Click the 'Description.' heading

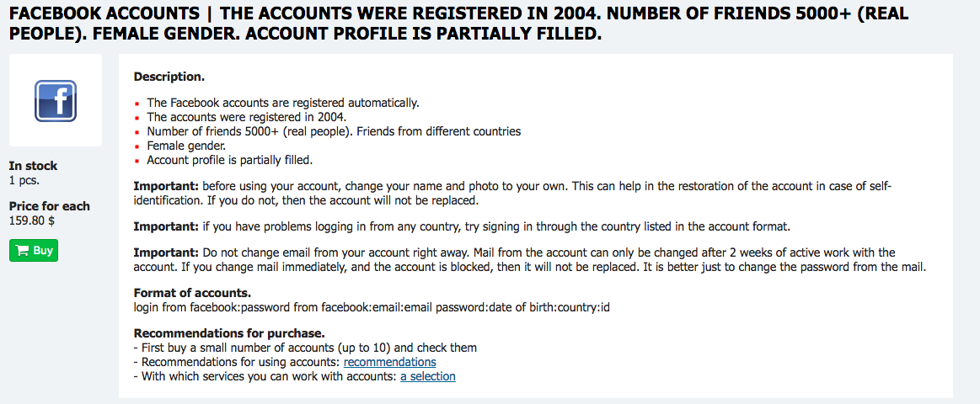point(169,77)
